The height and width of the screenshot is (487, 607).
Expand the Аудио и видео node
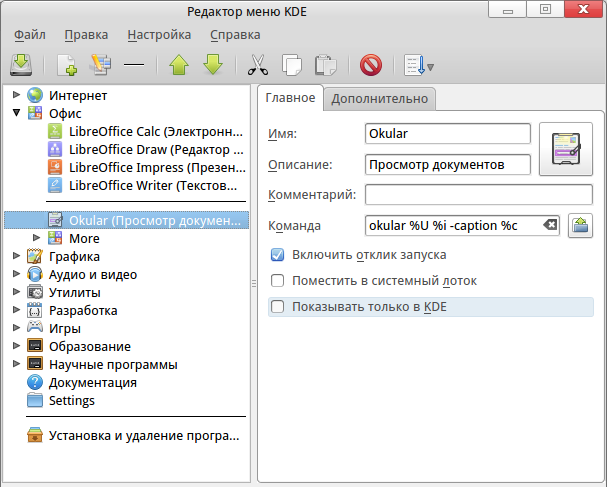(x=16, y=274)
